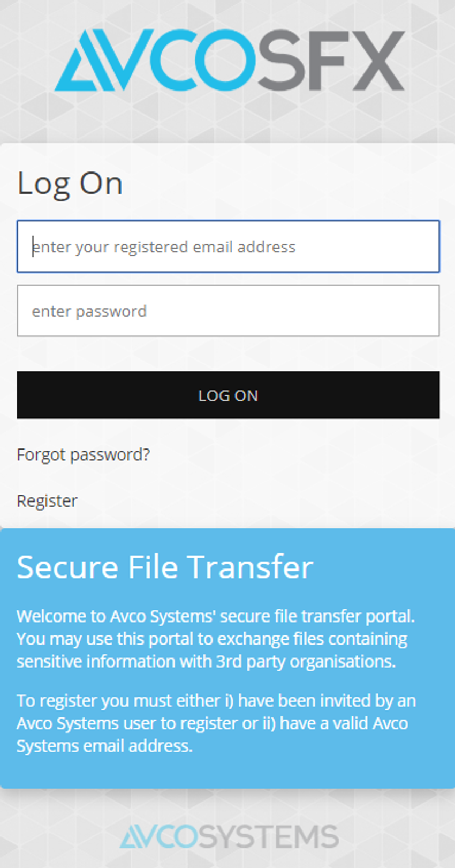Open the Forgot password? link

pos(84,454)
